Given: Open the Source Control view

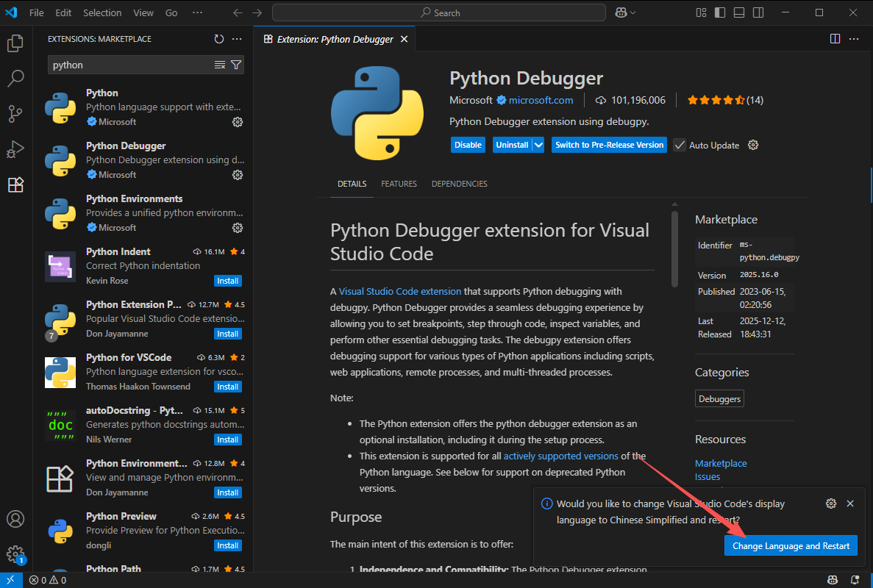Looking at the screenshot, I should pos(15,113).
